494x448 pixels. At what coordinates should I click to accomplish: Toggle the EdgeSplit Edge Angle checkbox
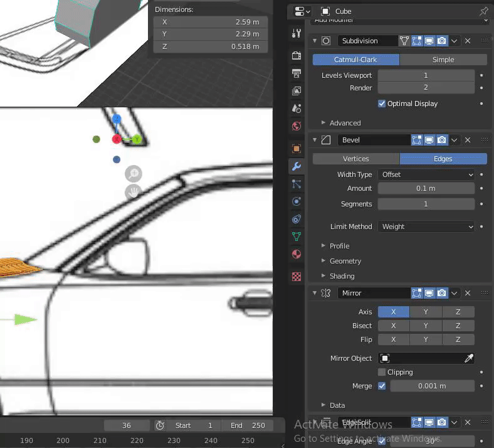[382, 441]
